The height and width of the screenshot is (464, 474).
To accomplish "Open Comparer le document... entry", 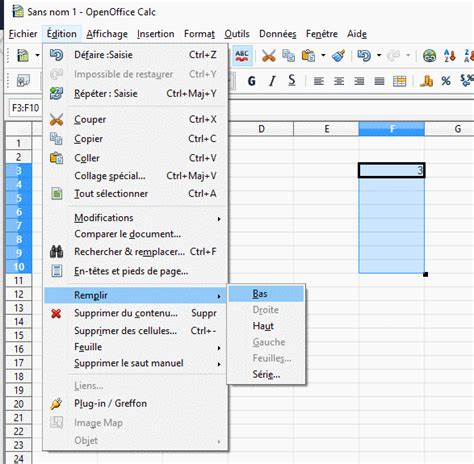I will coord(135,234).
